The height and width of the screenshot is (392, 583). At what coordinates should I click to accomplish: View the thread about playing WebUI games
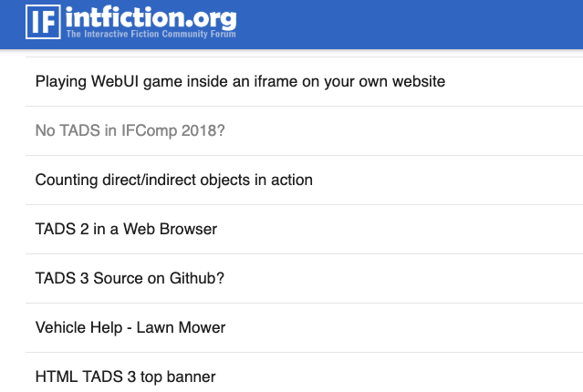tap(240, 81)
